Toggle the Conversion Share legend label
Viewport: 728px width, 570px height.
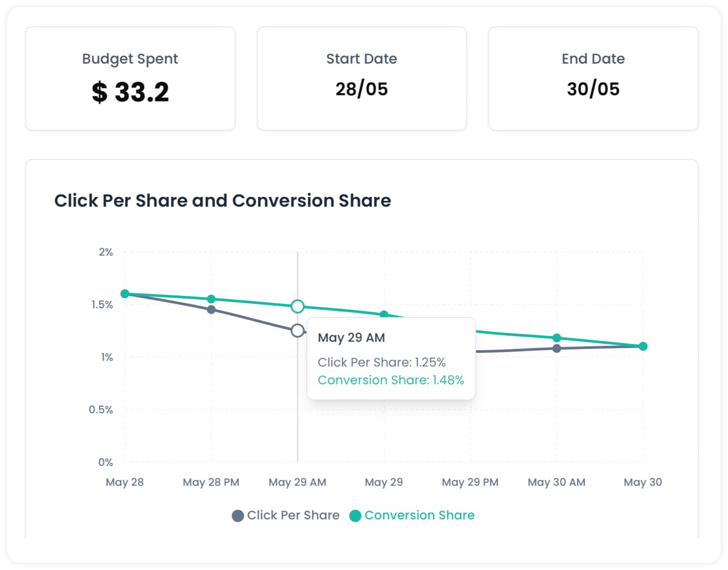pyautogui.click(x=419, y=515)
